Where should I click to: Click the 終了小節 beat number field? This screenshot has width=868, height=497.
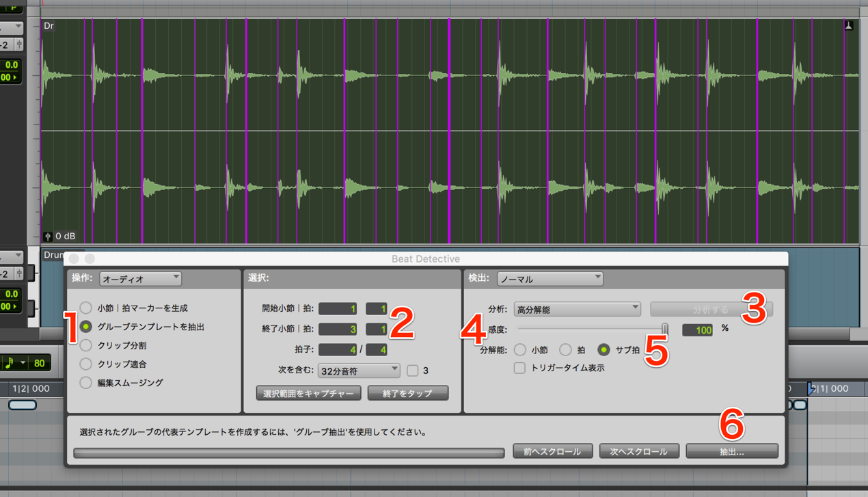tap(377, 329)
